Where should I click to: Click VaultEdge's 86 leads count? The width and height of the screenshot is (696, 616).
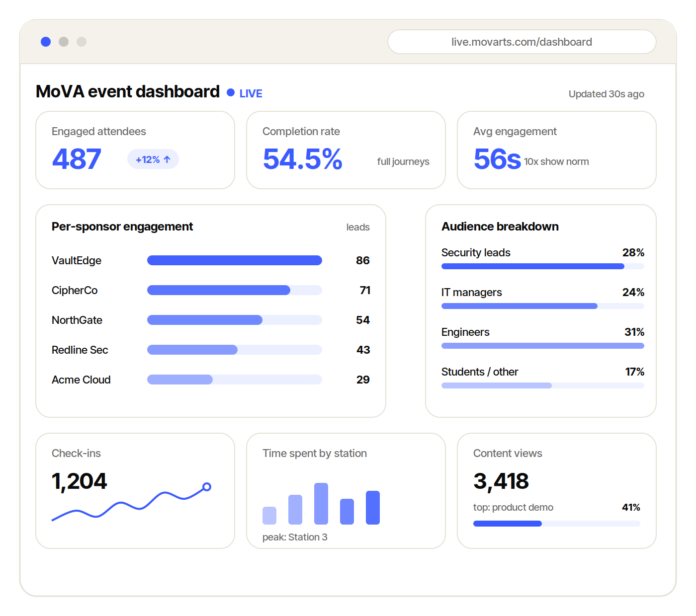[x=363, y=260]
